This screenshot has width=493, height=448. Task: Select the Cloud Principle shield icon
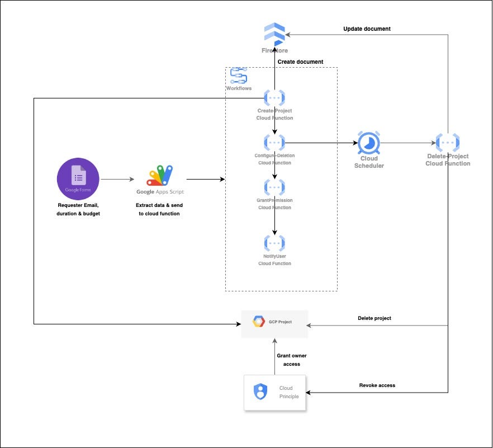(260, 392)
